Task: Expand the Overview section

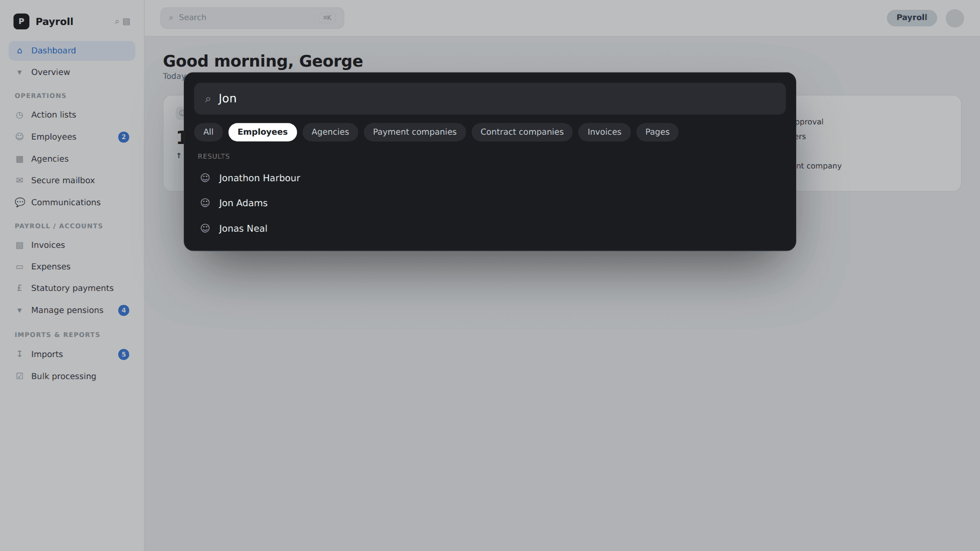Action: (72, 72)
